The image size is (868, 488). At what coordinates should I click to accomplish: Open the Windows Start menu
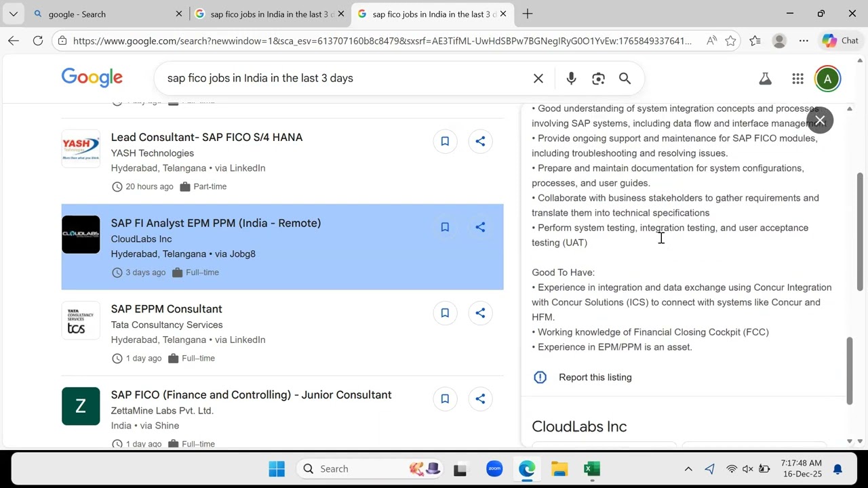[277, 469]
